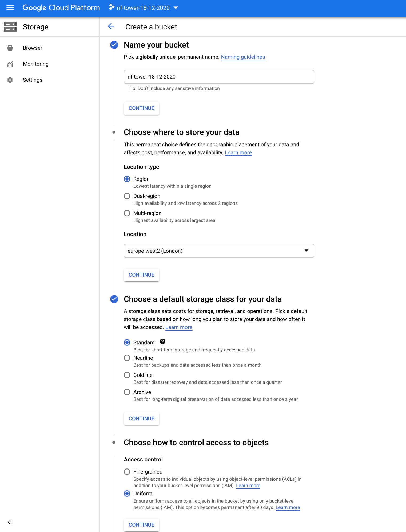The width and height of the screenshot is (406, 532).
Task: Open the project selector dropdown nf-tower-18-12-2020
Action: pos(144,8)
